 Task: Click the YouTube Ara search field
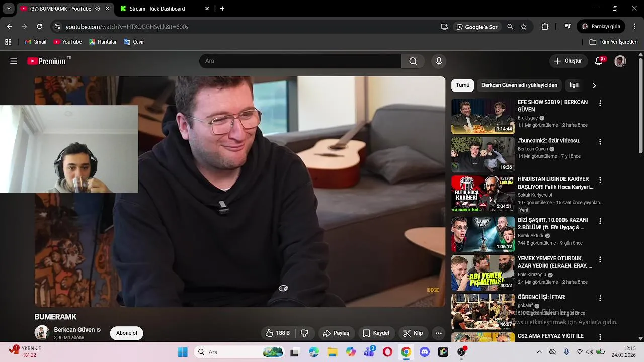[300, 61]
